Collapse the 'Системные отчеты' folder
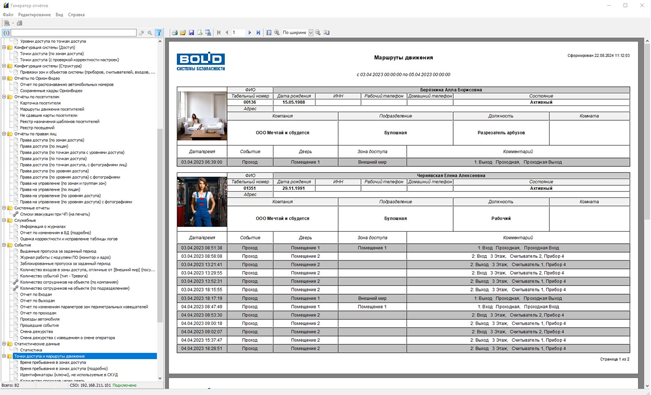651x395 pixels. click(x=4, y=208)
